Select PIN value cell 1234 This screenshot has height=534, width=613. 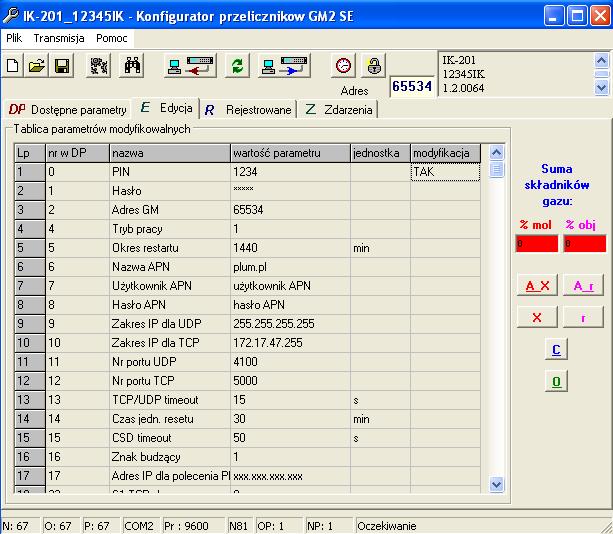[290, 172]
